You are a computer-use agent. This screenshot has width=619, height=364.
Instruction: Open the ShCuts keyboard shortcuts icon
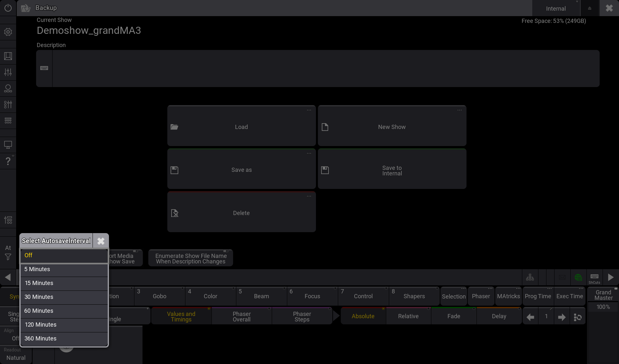pos(594,278)
